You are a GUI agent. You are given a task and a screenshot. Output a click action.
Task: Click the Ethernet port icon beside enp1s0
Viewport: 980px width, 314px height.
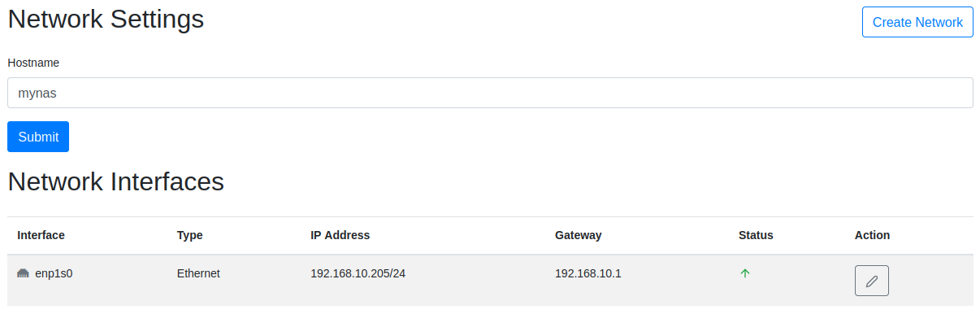[x=23, y=273]
